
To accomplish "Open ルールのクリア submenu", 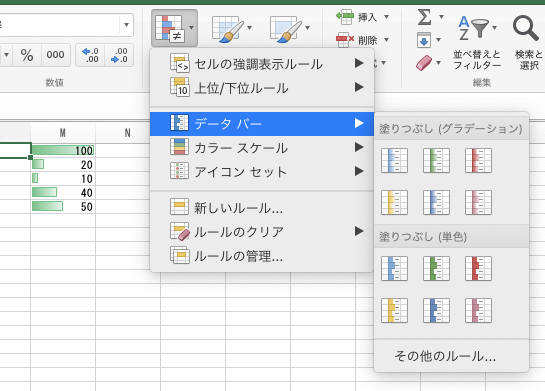I will (x=262, y=231).
